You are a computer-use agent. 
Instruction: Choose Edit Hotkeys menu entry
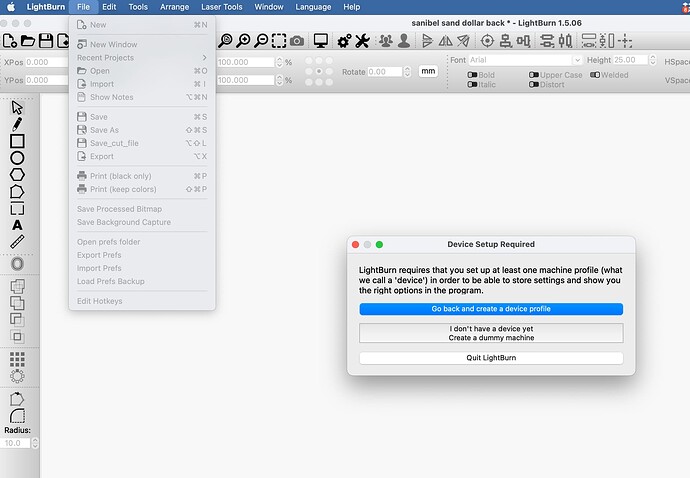click(142, 301)
